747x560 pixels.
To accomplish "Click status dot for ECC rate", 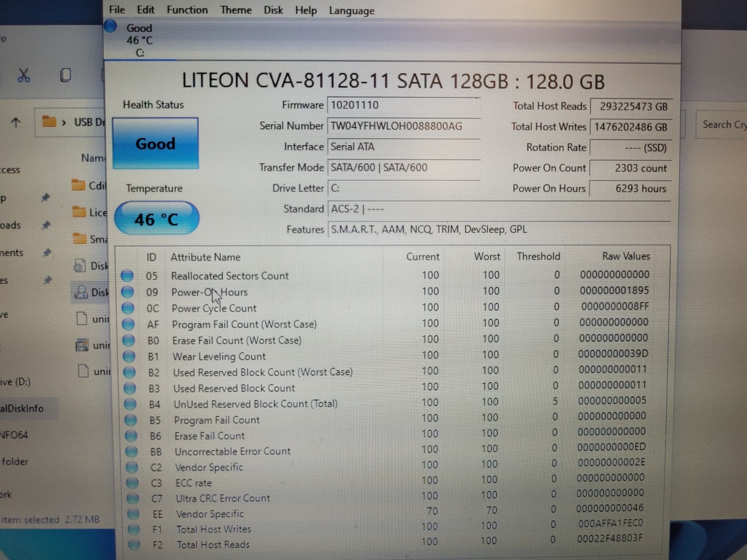I will [133, 483].
